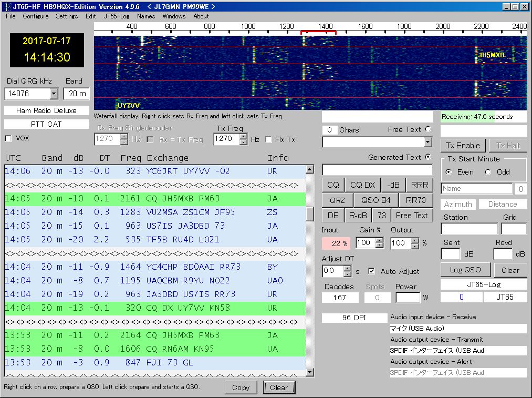
Task: Open the Edit menu
Action: point(90,16)
